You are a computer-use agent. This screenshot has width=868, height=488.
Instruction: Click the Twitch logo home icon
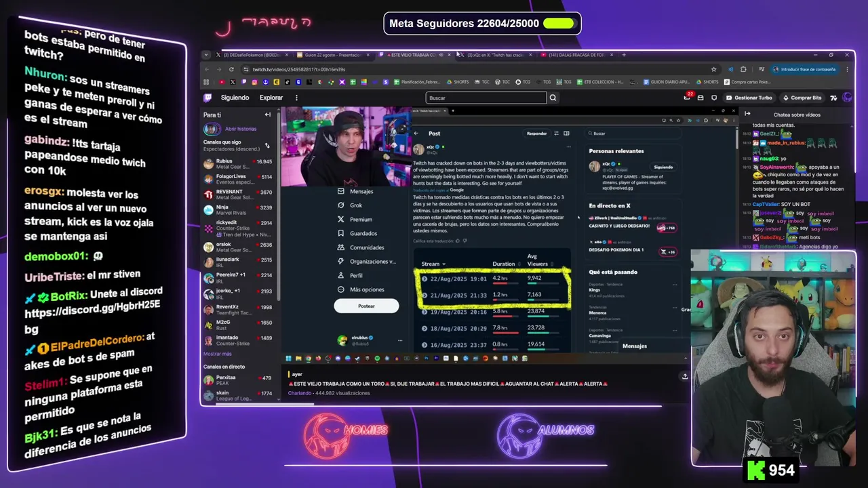click(208, 98)
